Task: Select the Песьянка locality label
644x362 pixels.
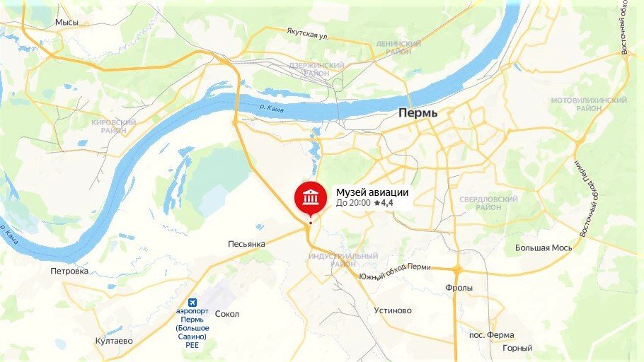Action: (246, 244)
